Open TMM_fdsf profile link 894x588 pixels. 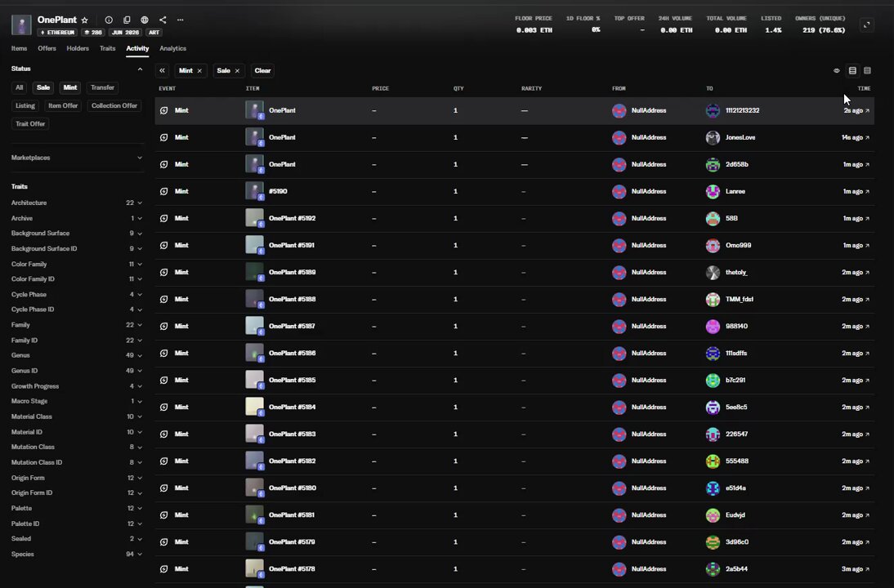(x=739, y=299)
